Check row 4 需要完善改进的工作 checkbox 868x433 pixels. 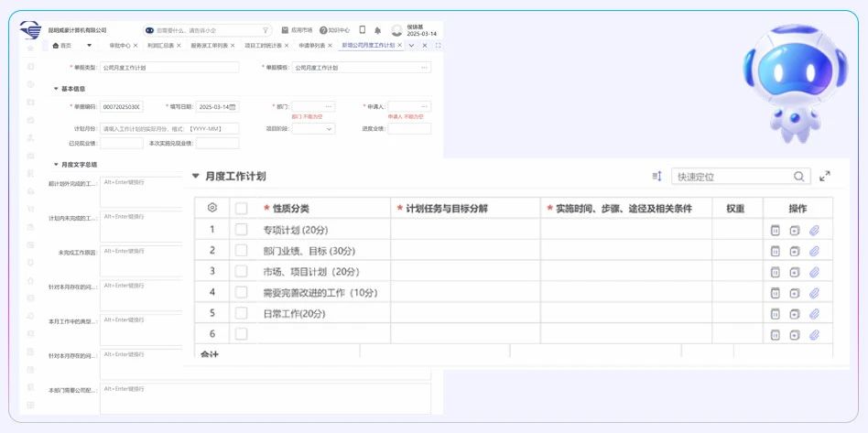(242, 292)
